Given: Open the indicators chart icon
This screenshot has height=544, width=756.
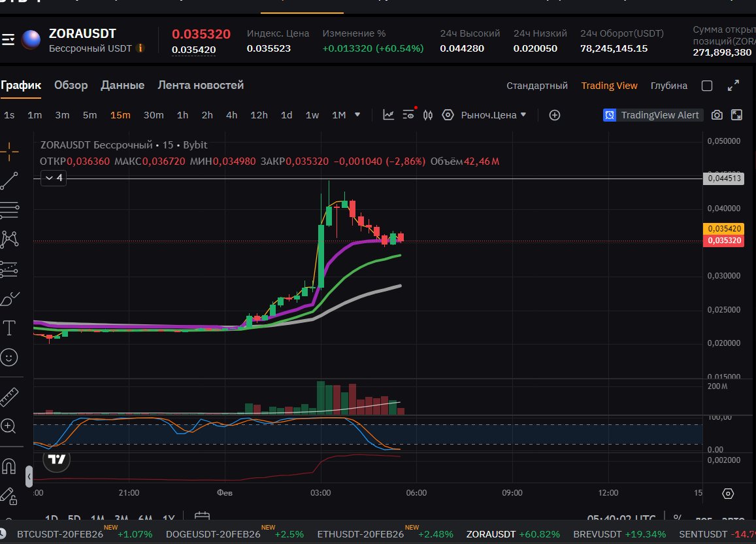Looking at the screenshot, I should (389, 115).
